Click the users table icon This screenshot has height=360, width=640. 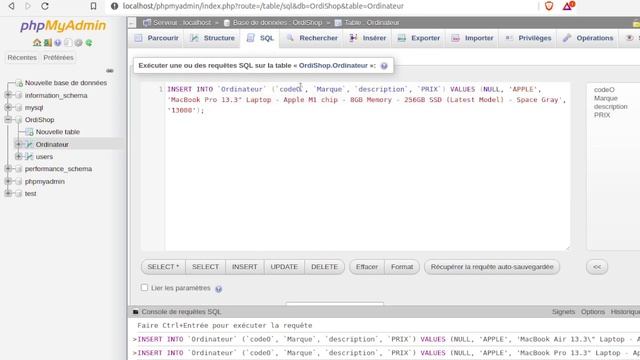click(29, 157)
